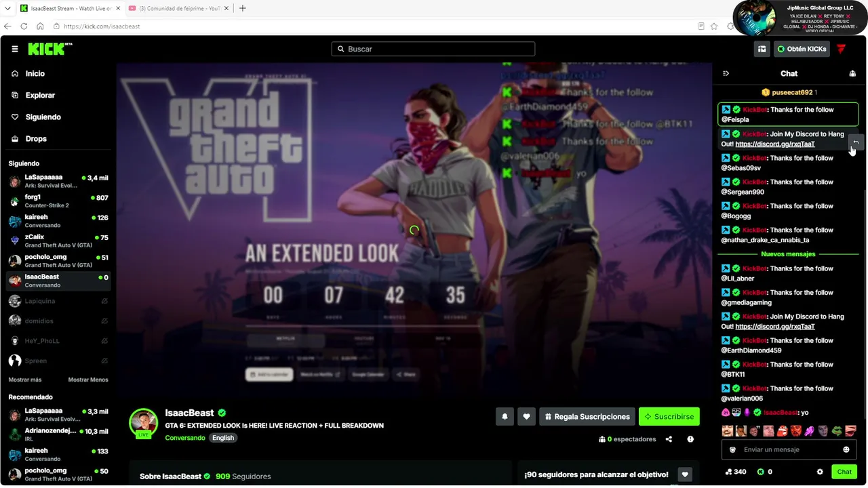The image size is (868, 488).
Task: Open offline channel Spreen
Action: coord(58,361)
